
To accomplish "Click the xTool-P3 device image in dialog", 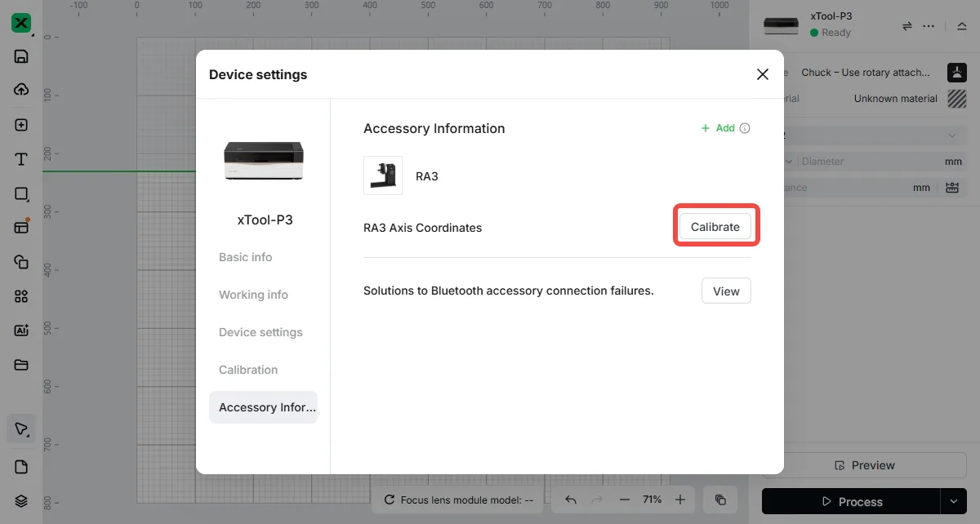I will pyautogui.click(x=264, y=160).
